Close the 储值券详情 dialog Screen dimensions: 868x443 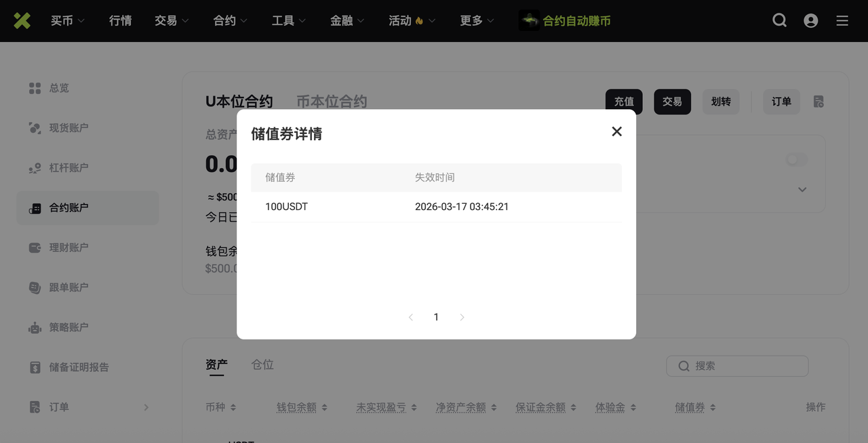click(616, 131)
